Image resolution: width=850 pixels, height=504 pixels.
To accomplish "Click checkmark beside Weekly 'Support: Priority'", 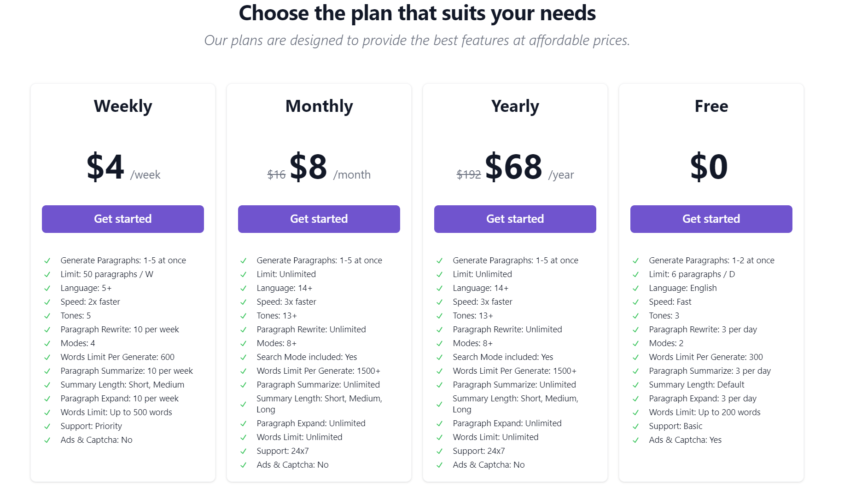I will [x=47, y=427].
